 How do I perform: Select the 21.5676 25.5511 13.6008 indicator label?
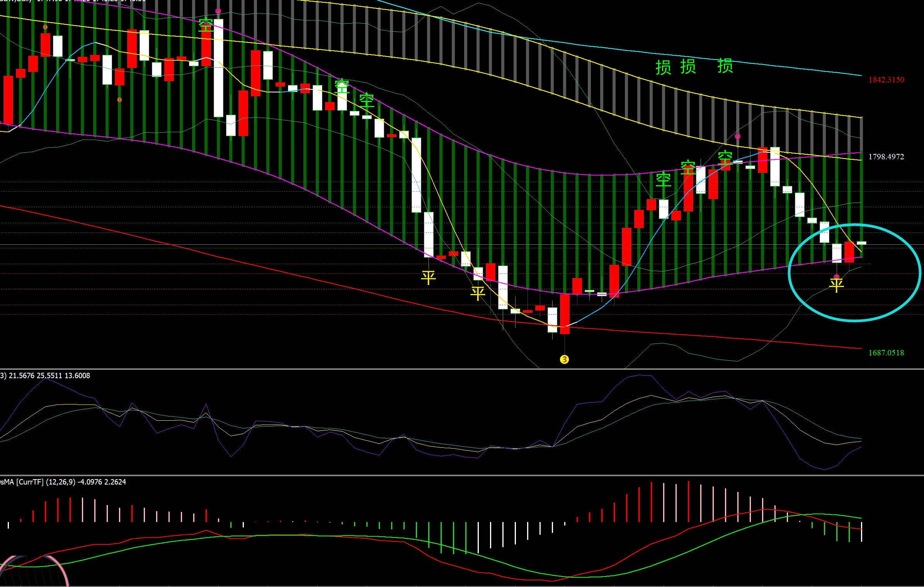[46, 375]
